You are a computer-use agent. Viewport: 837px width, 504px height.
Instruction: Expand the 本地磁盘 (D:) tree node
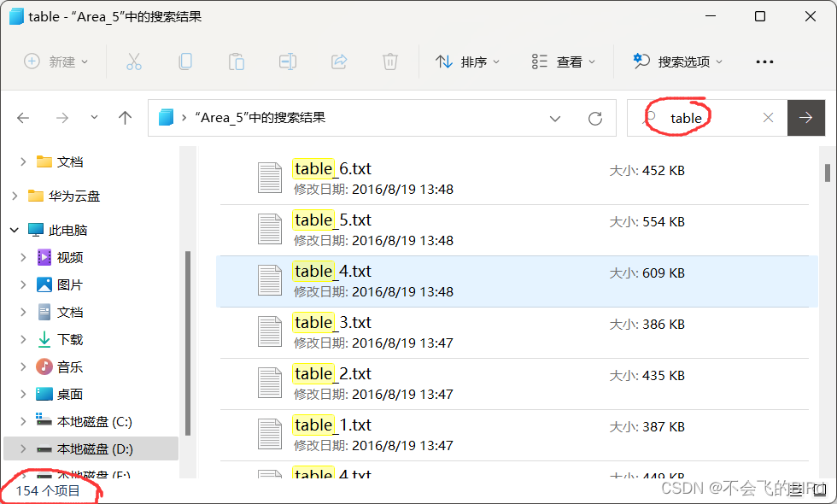coord(23,449)
